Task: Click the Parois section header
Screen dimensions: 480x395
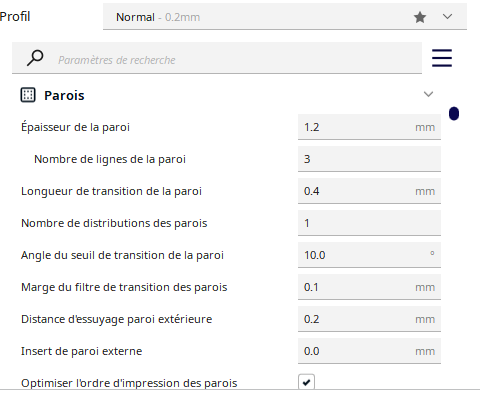Action: coord(228,95)
